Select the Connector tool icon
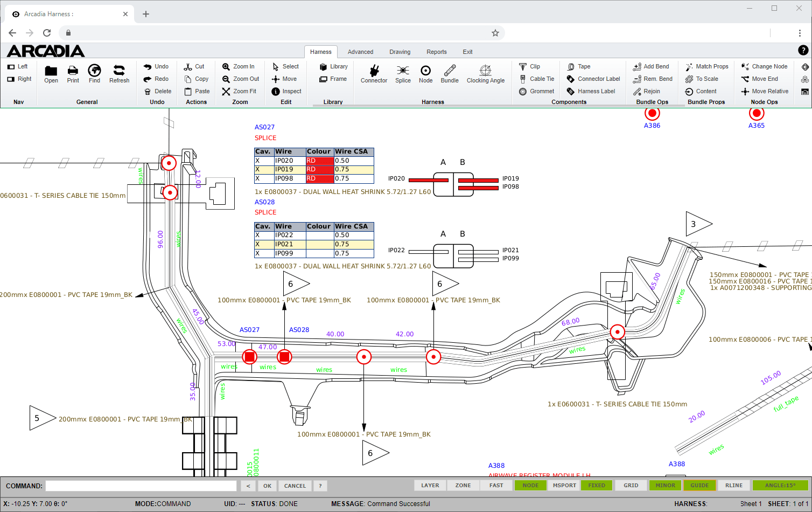This screenshot has width=812, height=512. [x=374, y=71]
